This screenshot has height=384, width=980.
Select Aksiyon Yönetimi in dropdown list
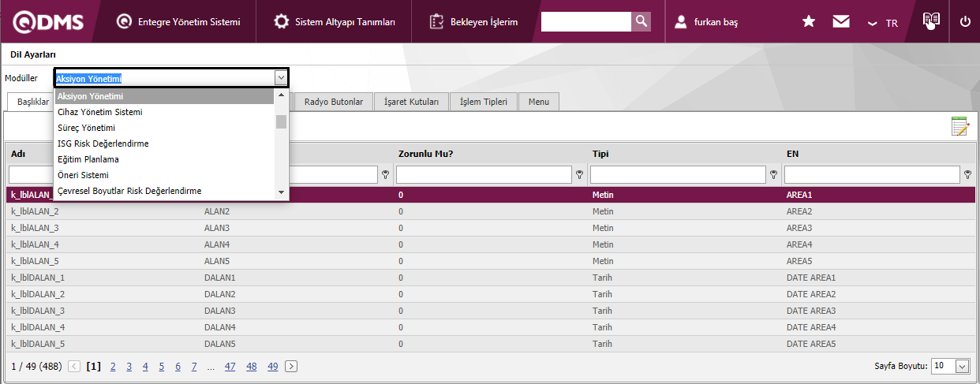[x=164, y=96]
